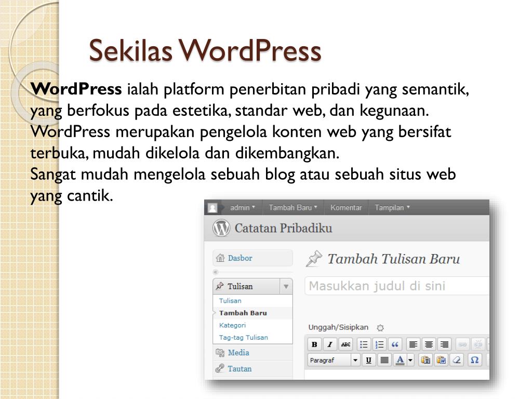Open the Tulisan sidebar menu header
This screenshot has width=532, height=399.
(x=247, y=286)
